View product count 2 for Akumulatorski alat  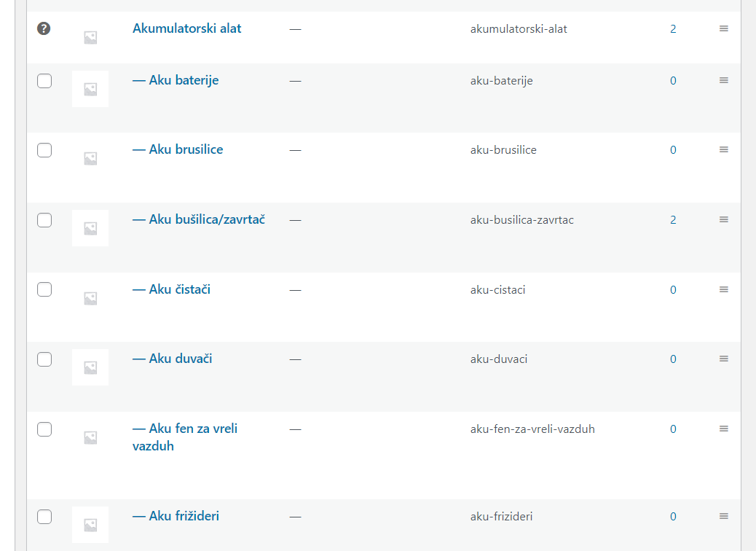(673, 29)
